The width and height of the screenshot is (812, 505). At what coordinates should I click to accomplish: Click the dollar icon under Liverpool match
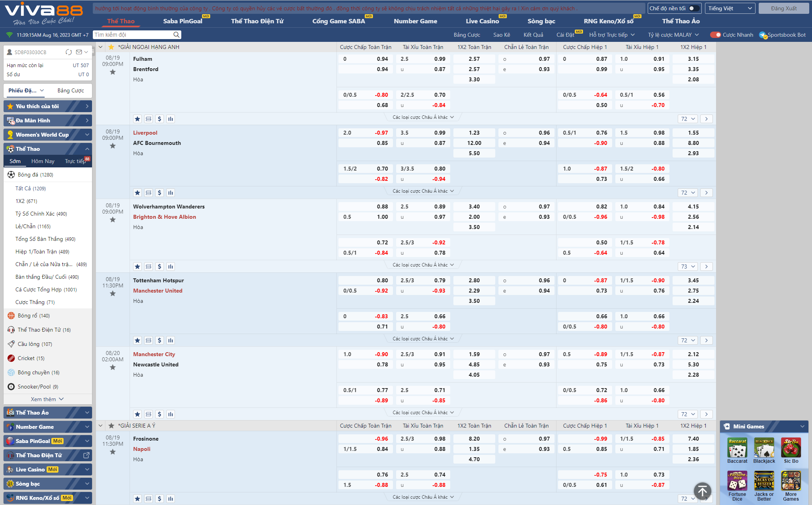[160, 193]
